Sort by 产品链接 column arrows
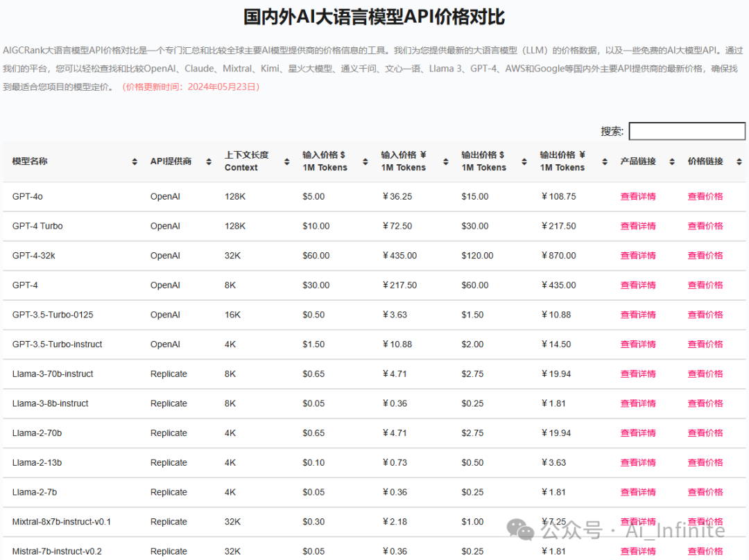749x560 pixels. (672, 162)
